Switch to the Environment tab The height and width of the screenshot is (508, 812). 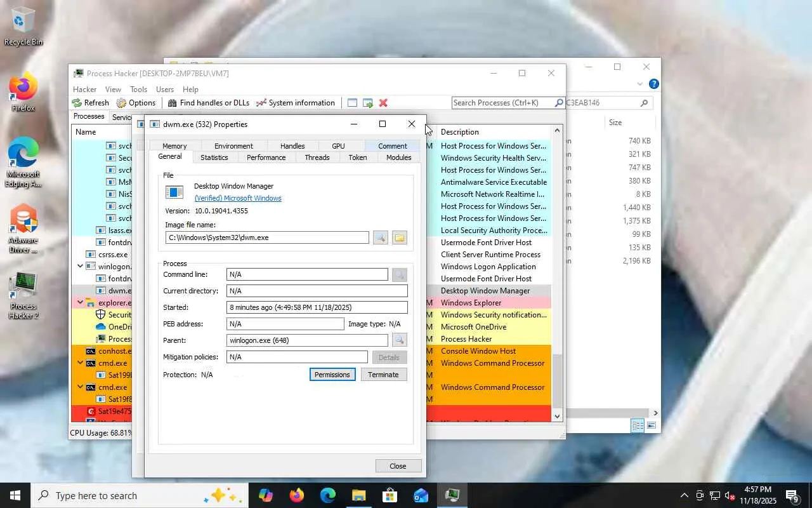(233, 146)
